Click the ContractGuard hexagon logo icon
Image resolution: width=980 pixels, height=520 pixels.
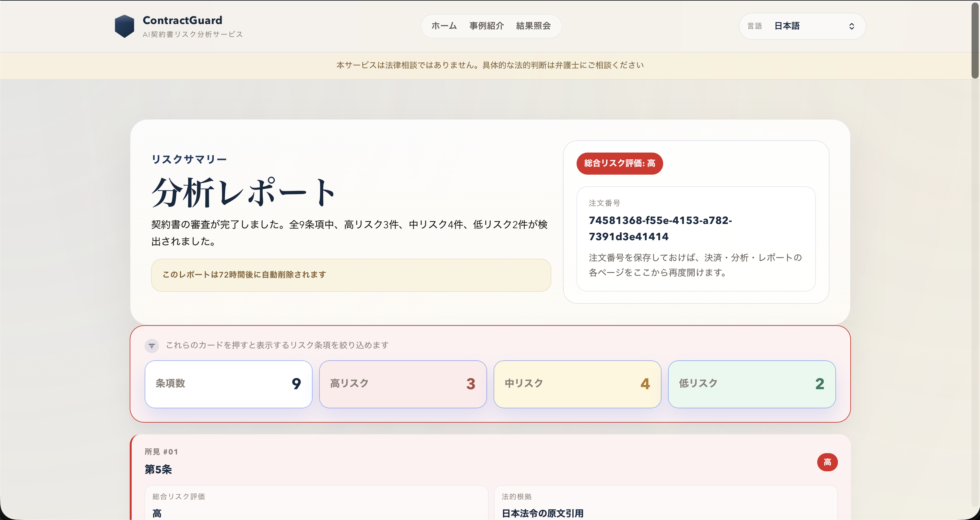click(125, 26)
